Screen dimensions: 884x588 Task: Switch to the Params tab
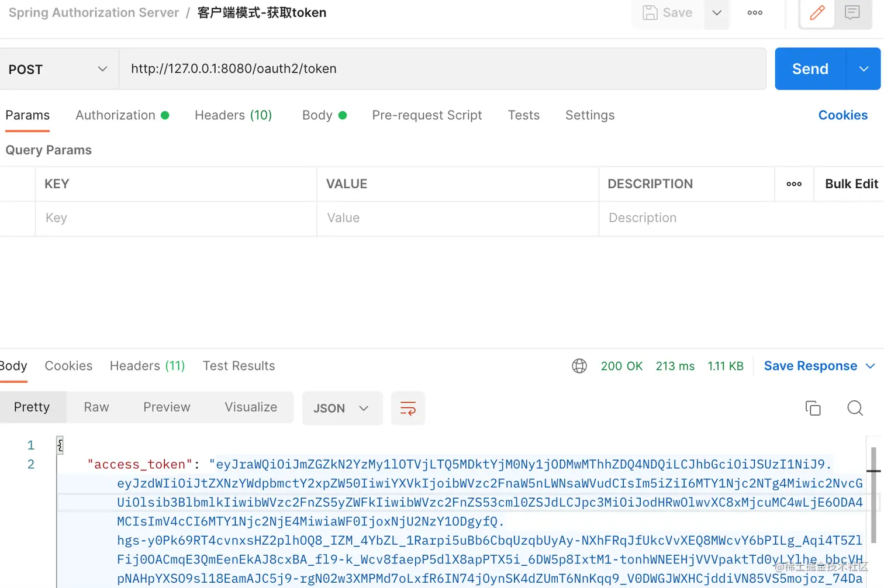click(27, 115)
